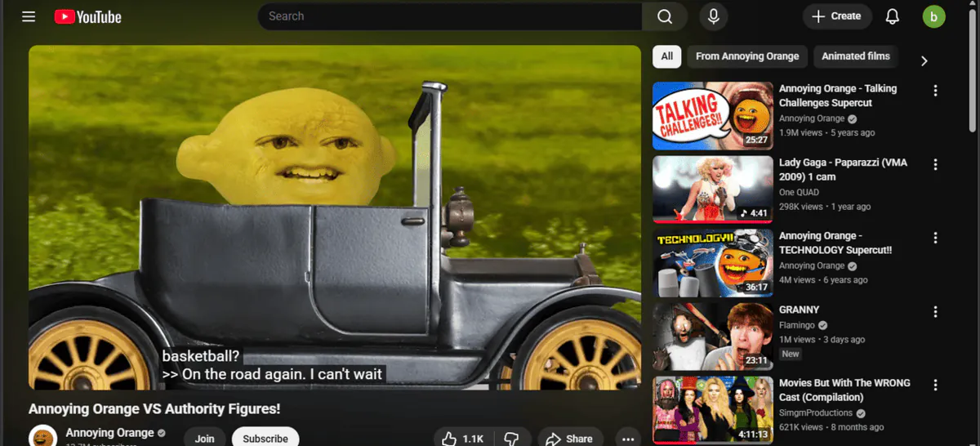The height and width of the screenshot is (446, 980).
Task: Open options for Talking Challenges Supercut
Action: click(936, 91)
